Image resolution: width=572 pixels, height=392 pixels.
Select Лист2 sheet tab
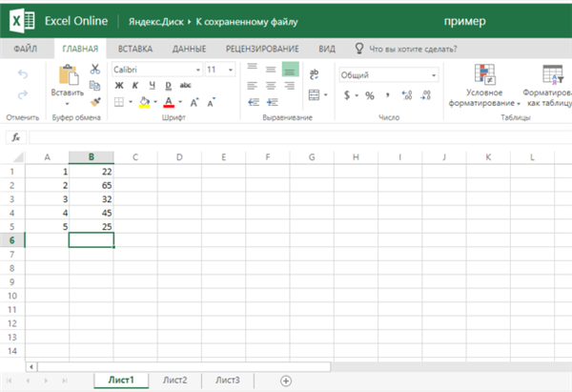(174, 380)
